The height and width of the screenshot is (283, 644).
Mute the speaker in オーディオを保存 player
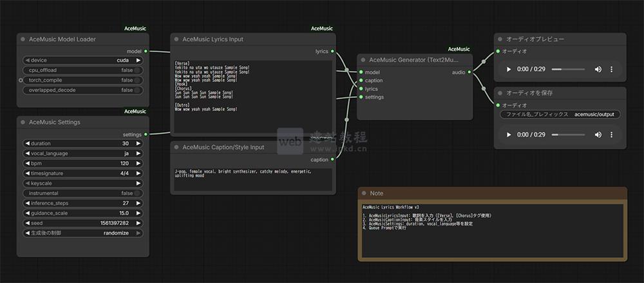pyautogui.click(x=598, y=135)
